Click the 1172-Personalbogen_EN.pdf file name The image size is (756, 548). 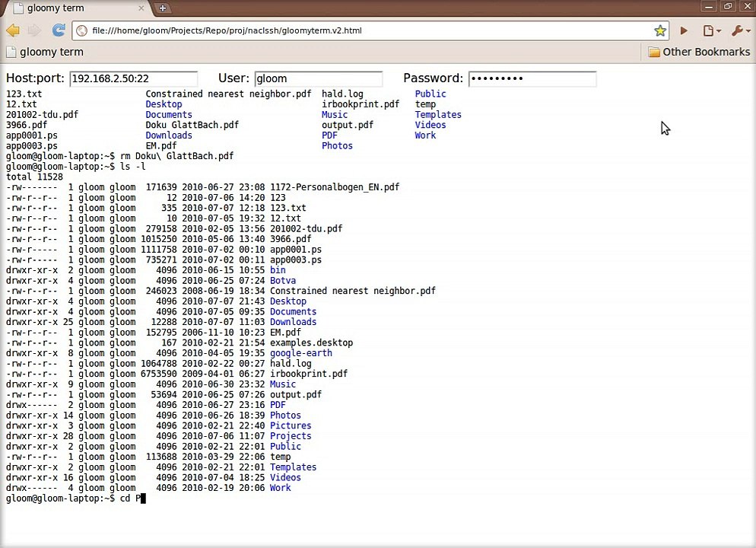[x=335, y=187]
